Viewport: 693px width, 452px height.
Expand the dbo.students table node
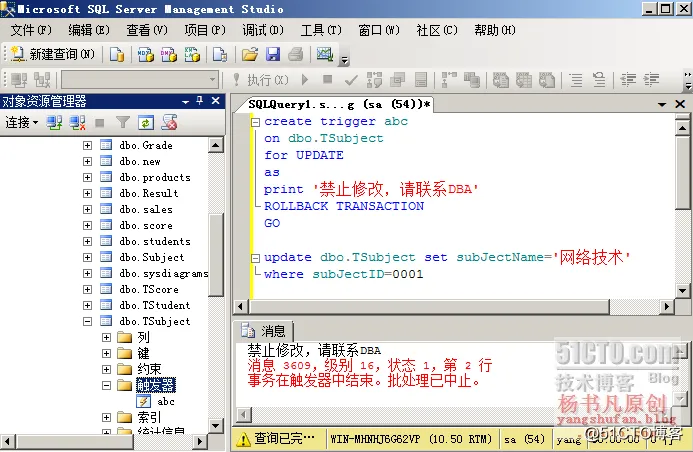88,242
